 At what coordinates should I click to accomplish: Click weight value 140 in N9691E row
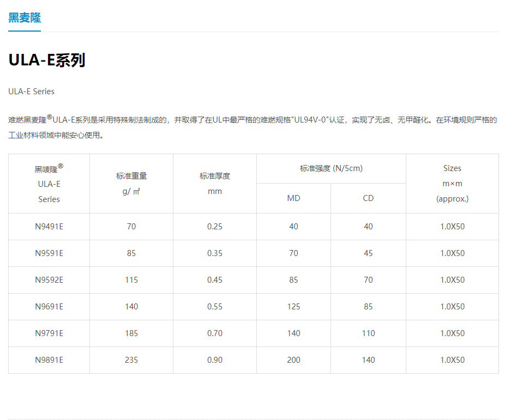click(x=131, y=307)
